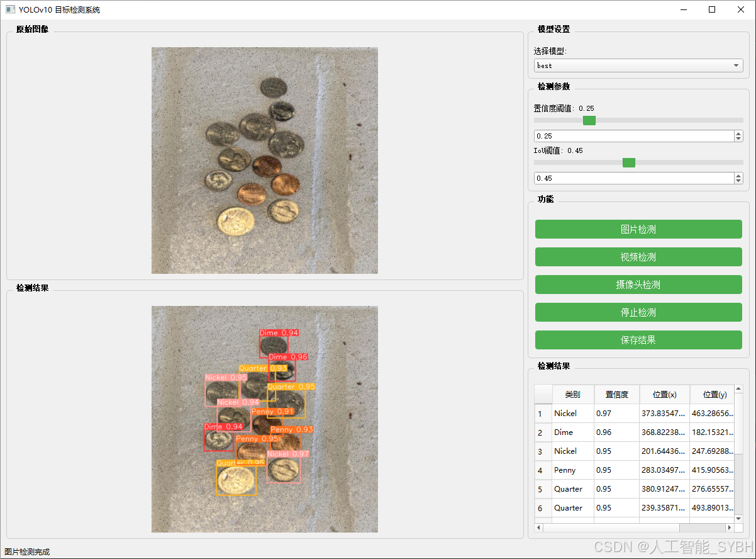The height and width of the screenshot is (559, 756).
Task: Click the 380.91247 position cell
Action: (665, 489)
